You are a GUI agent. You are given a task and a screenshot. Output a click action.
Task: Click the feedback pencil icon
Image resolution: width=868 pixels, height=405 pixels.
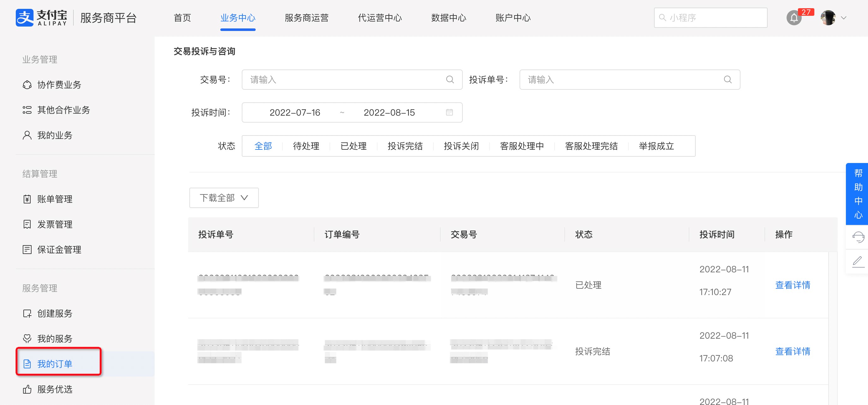[858, 262]
